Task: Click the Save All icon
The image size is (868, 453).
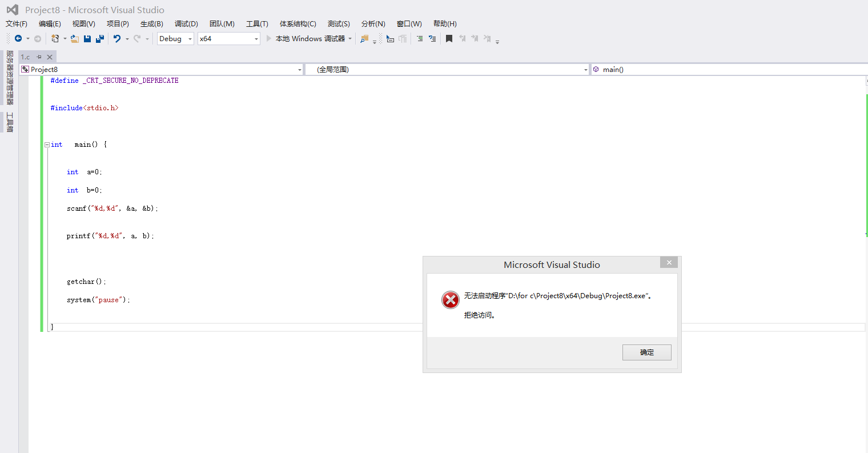Action: click(x=100, y=39)
